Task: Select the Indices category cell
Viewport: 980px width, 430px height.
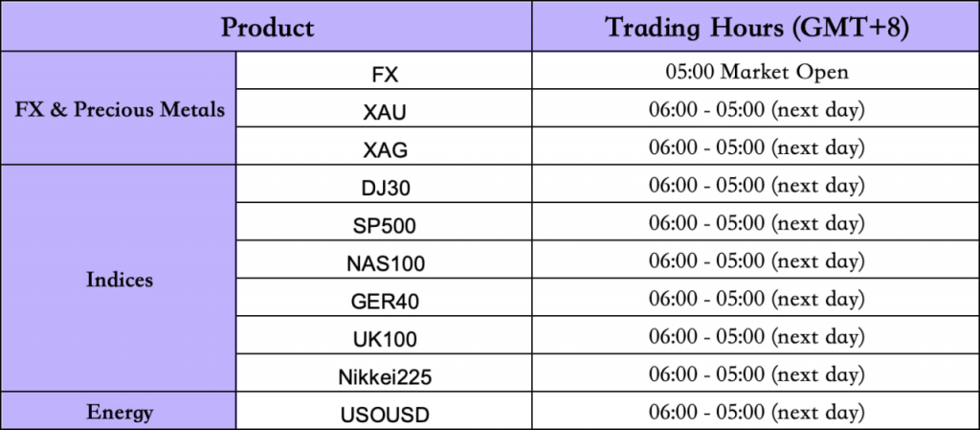Action: click(x=120, y=280)
